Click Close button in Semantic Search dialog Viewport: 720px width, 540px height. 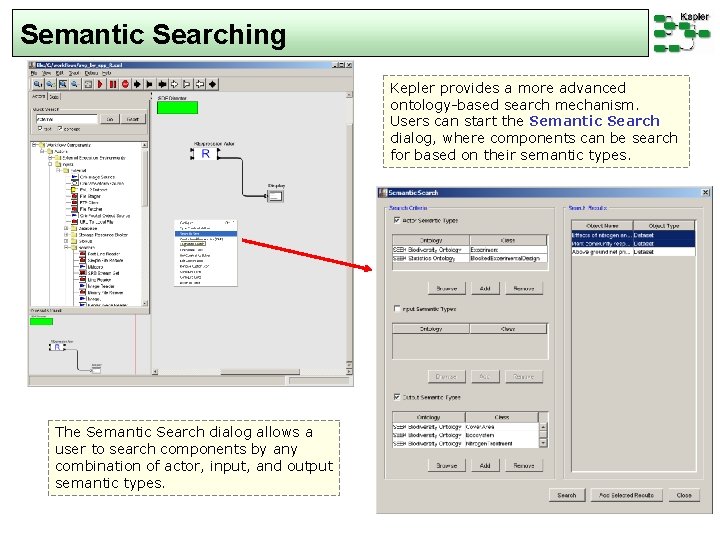click(x=684, y=495)
